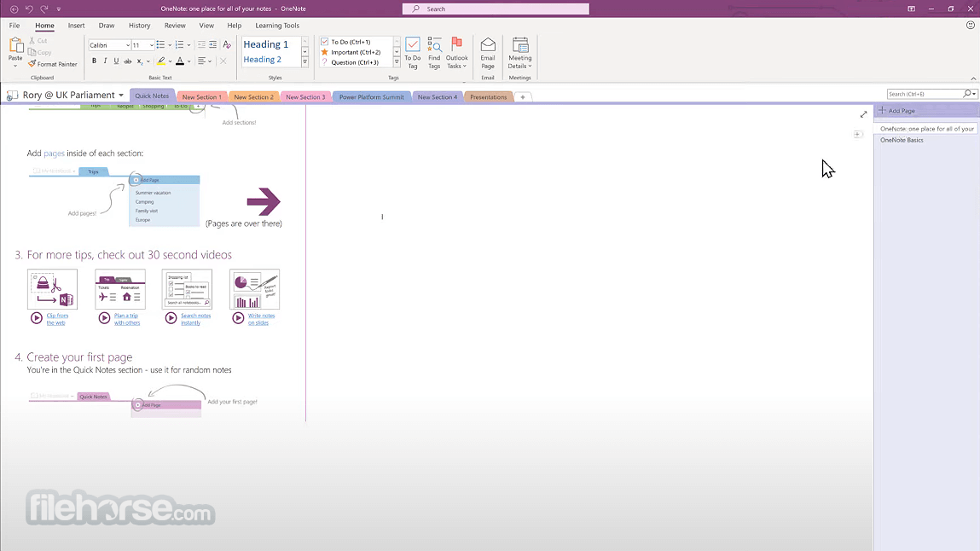Open the Calibri font name dropdown

tap(127, 45)
